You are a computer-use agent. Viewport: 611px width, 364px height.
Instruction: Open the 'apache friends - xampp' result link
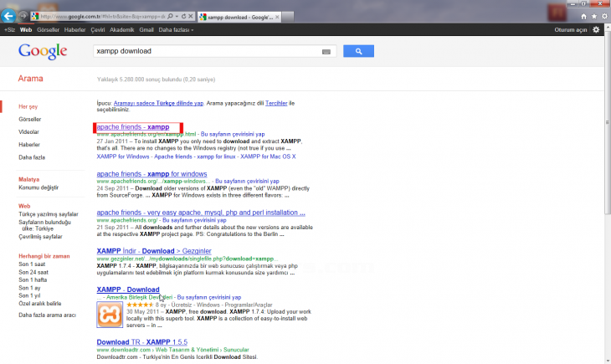point(133,127)
